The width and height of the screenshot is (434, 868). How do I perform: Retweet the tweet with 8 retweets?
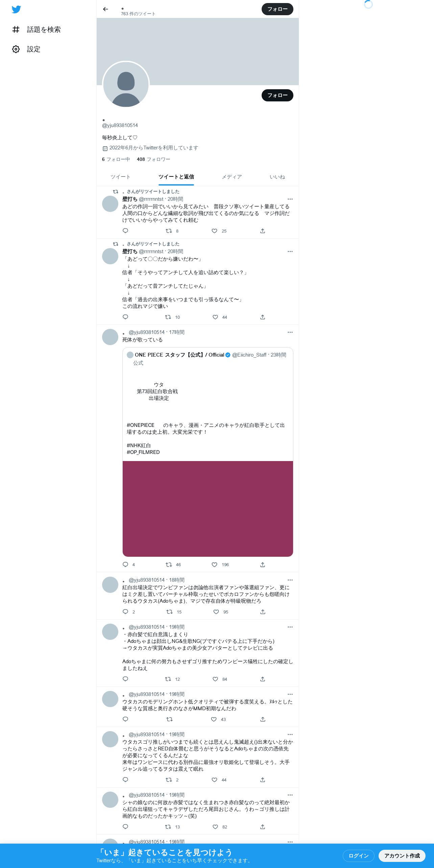169,231
